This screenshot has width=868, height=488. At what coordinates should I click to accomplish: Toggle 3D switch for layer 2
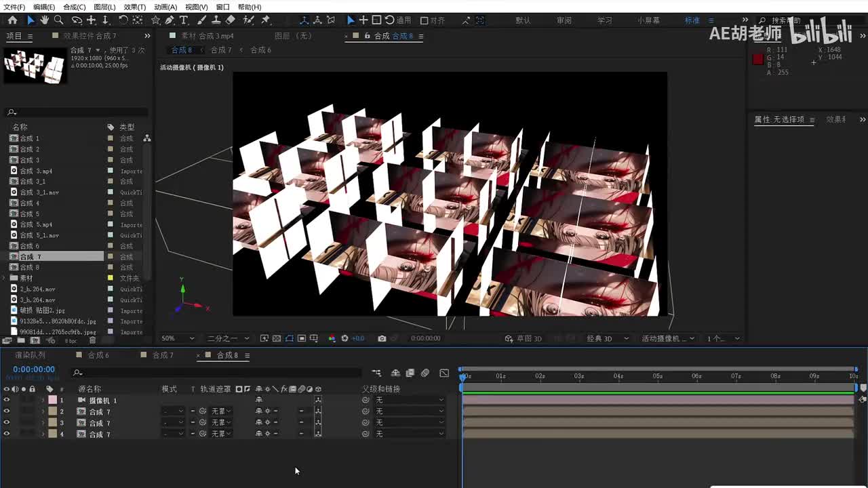pyautogui.click(x=318, y=411)
